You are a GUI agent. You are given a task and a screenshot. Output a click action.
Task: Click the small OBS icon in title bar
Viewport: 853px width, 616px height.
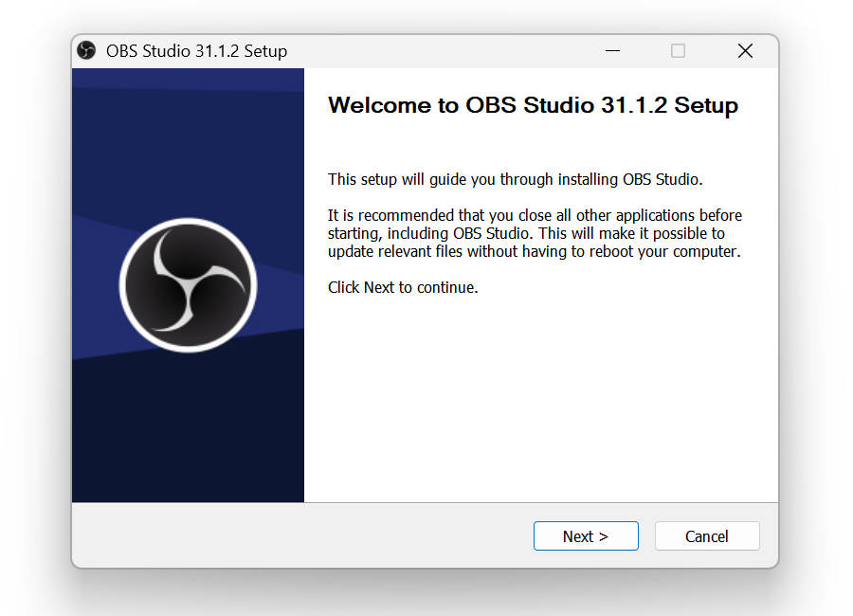click(x=86, y=50)
